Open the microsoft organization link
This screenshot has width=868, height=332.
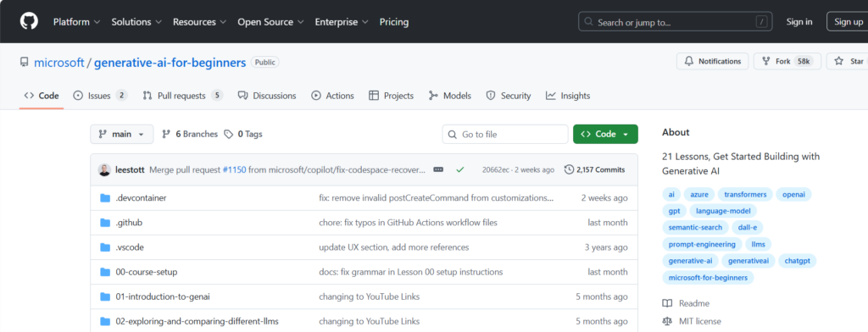pyautogui.click(x=59, y=63)
